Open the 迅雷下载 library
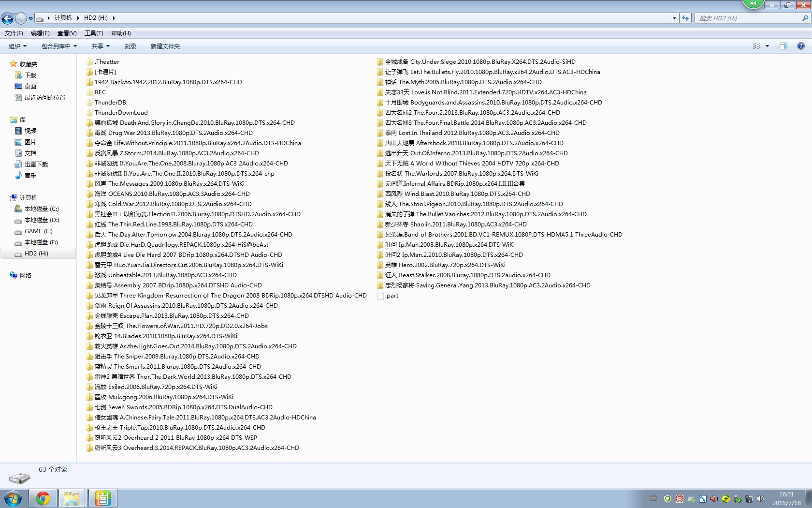The width and height of the screenshot is (812, 508). coord(36,164)
